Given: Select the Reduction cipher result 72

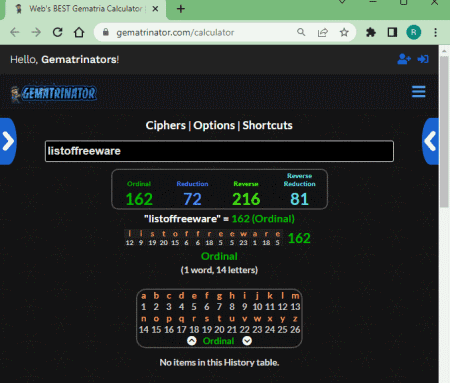Looking at the screenshot, I should [192, 199].
